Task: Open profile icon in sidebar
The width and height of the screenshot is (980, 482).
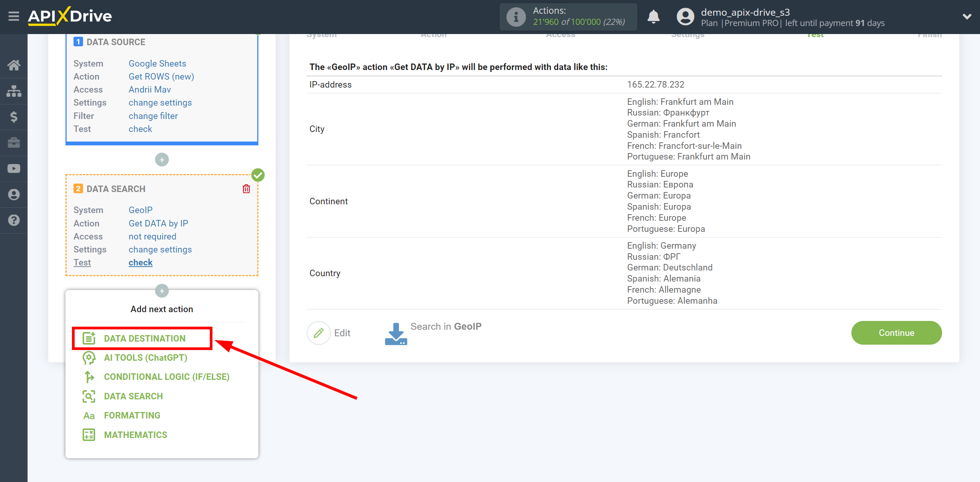Action: click(x=14, y=194)
